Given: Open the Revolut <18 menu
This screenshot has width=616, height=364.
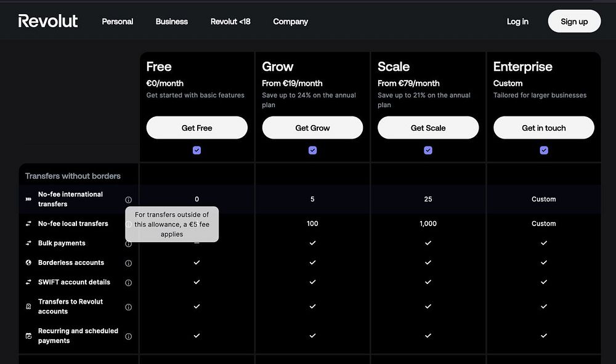Looking at the screenshot, I should click(230, 22).
